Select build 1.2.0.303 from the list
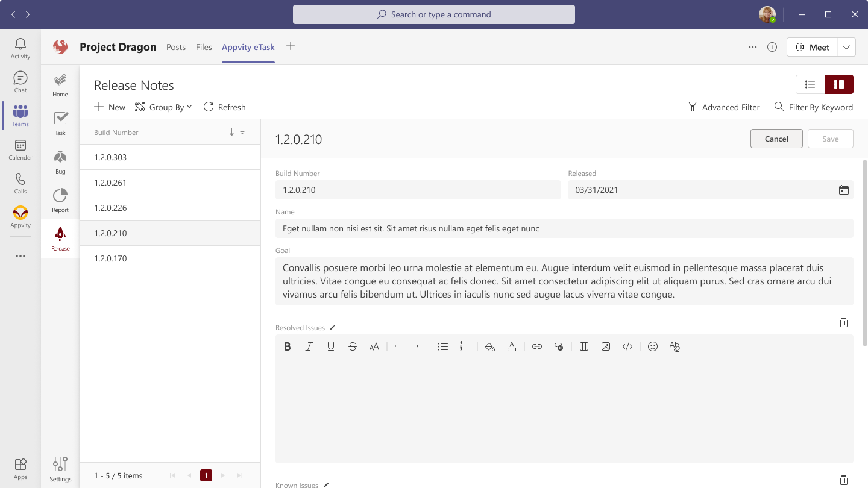 (x=110, y=157)
